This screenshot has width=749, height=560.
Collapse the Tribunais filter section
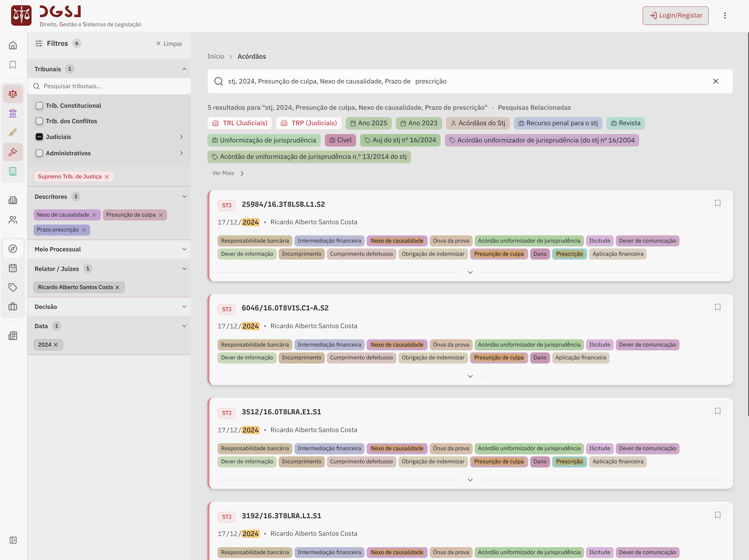[x=184, y=69]
